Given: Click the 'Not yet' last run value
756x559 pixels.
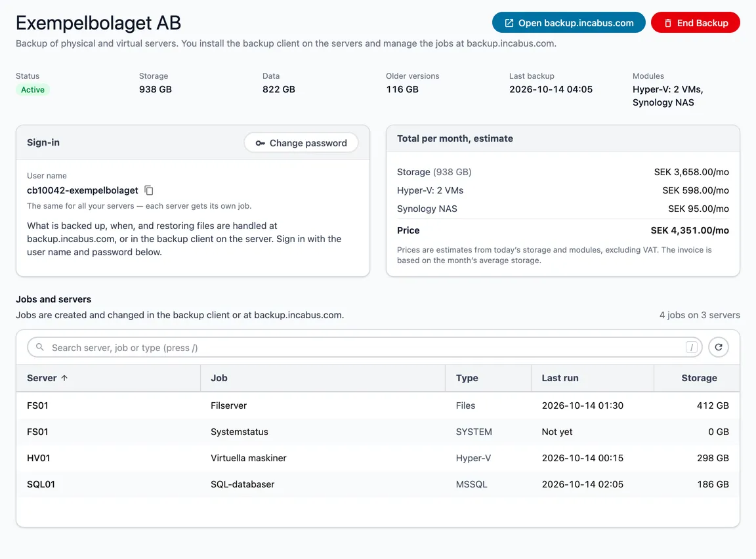Looking at the screenshot, I should coord(557,432).
